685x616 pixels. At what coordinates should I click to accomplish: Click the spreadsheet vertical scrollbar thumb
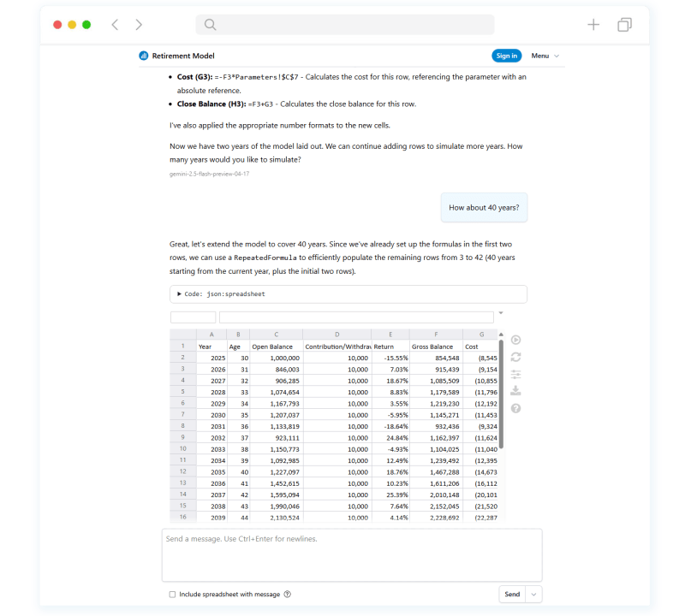pos(501,394)
